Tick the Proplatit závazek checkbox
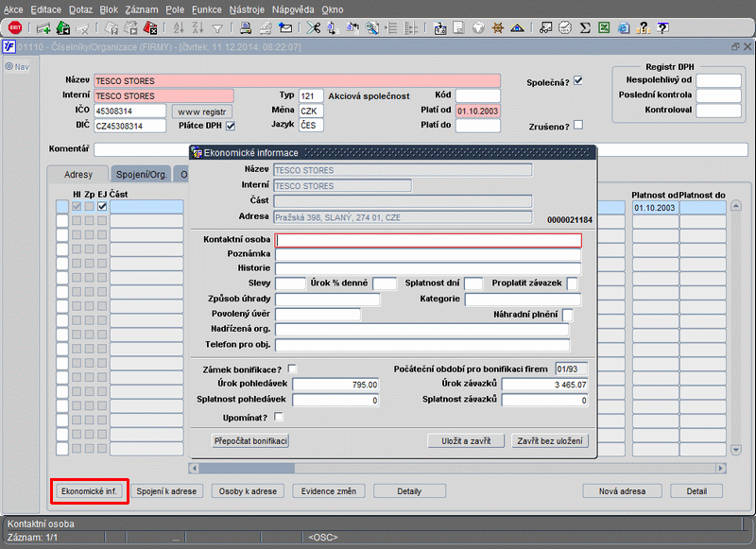The height and width of the screenshot is (549, 756). click(x=572, y=283)
